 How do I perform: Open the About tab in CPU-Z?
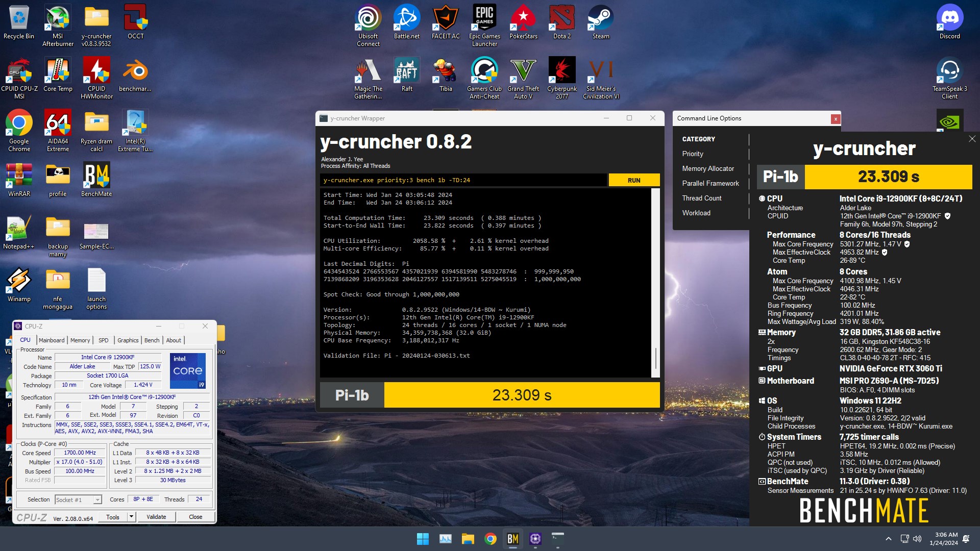click(174, 340)
